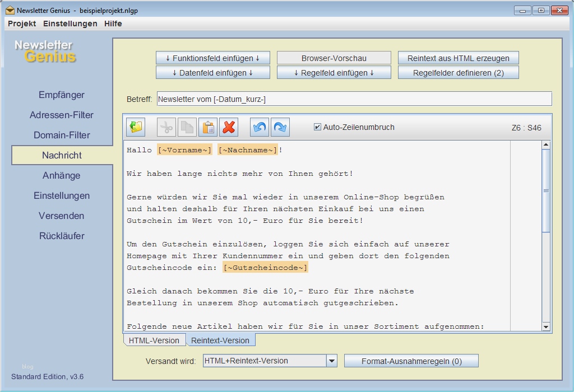Open the Projekt menu
The height and width of the screenshot is (392, 574).
[x=21, y=24]
